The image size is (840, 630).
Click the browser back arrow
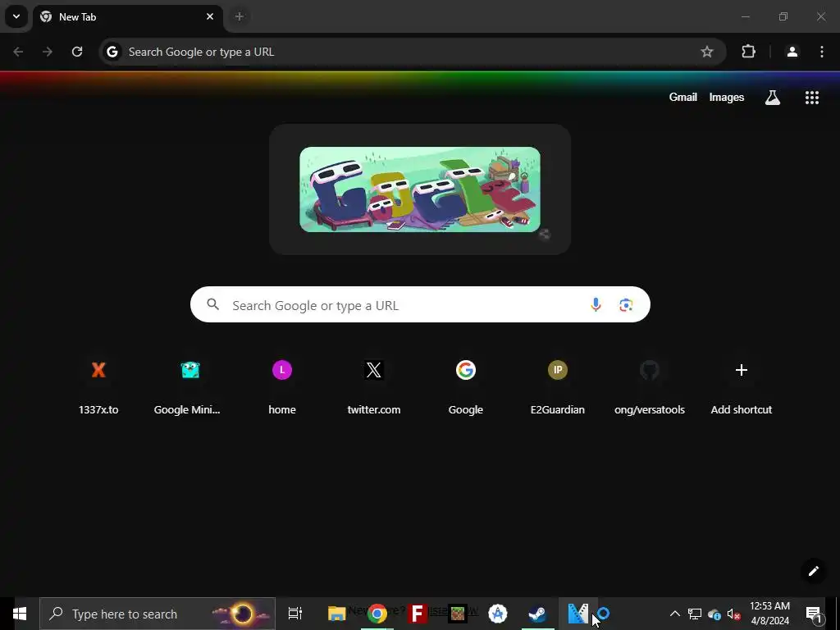pyautogui.click(x=18, y=52)
